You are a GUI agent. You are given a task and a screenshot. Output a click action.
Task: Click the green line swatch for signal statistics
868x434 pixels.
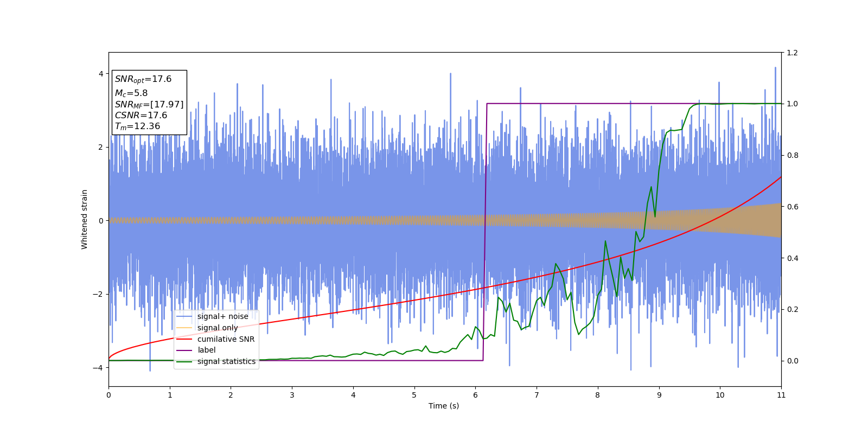(185, 362)
